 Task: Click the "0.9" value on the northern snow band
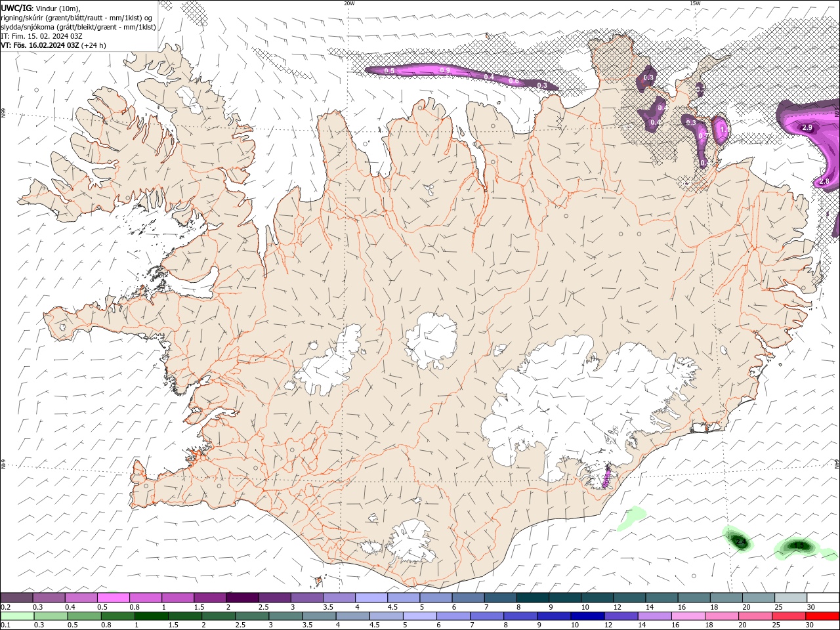click(445, 70)
